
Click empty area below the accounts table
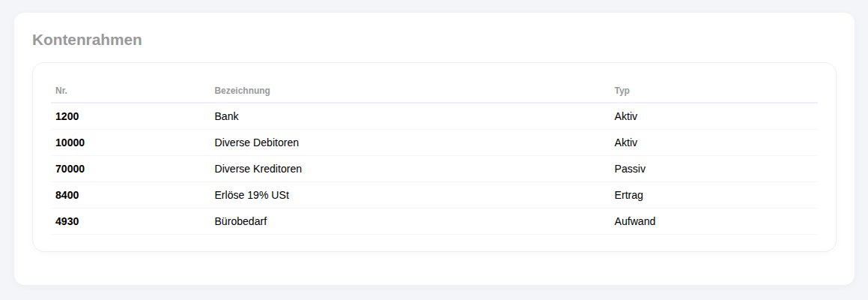(x=434, y=269)
